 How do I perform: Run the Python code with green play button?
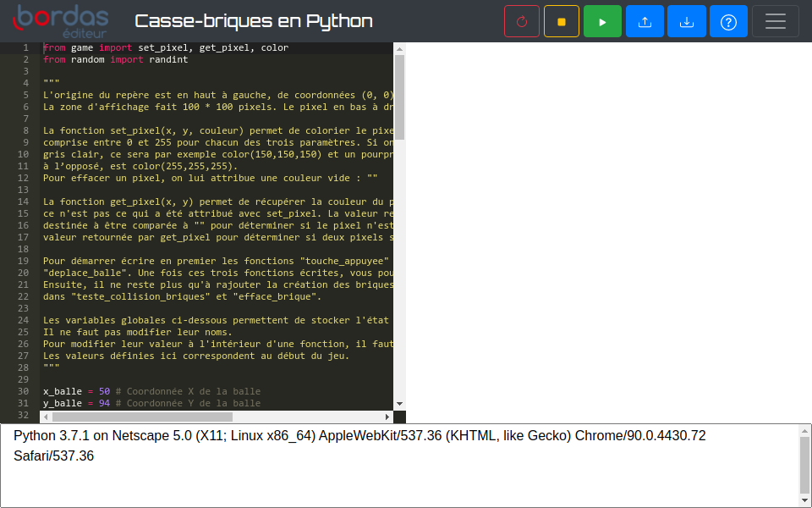602,21
